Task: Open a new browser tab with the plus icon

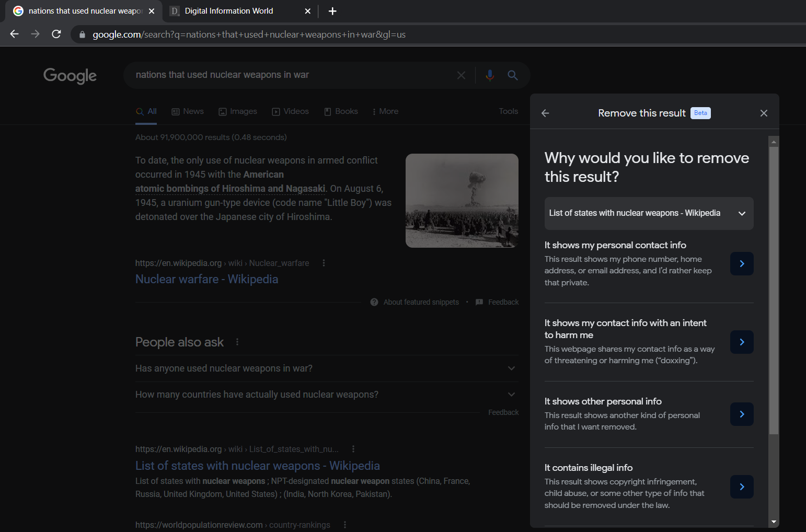Action: click(x=332, y=11)
